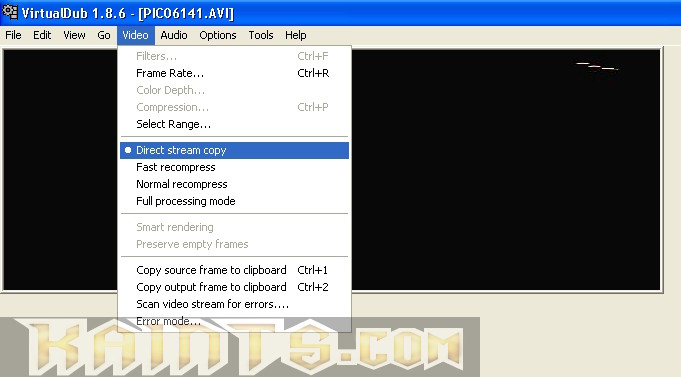
Task: Choose Fast recompress mode
Action: (235, 167)
